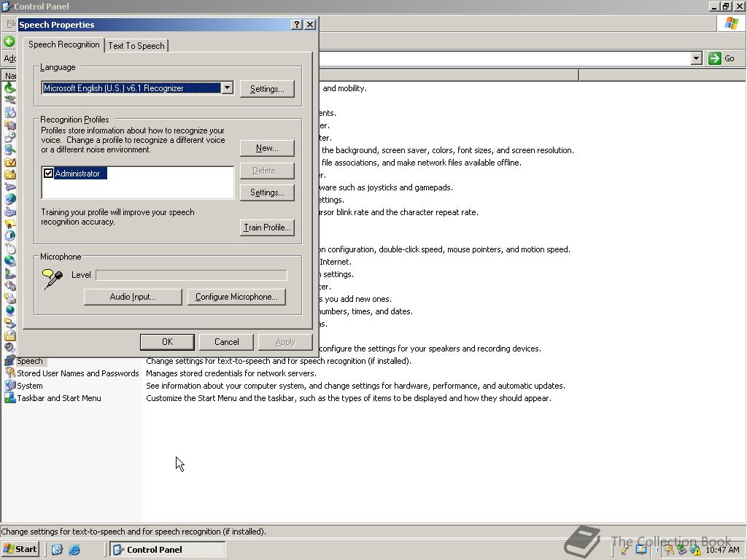Click the Taskbar and Start Menu icon

pos(9,397)
